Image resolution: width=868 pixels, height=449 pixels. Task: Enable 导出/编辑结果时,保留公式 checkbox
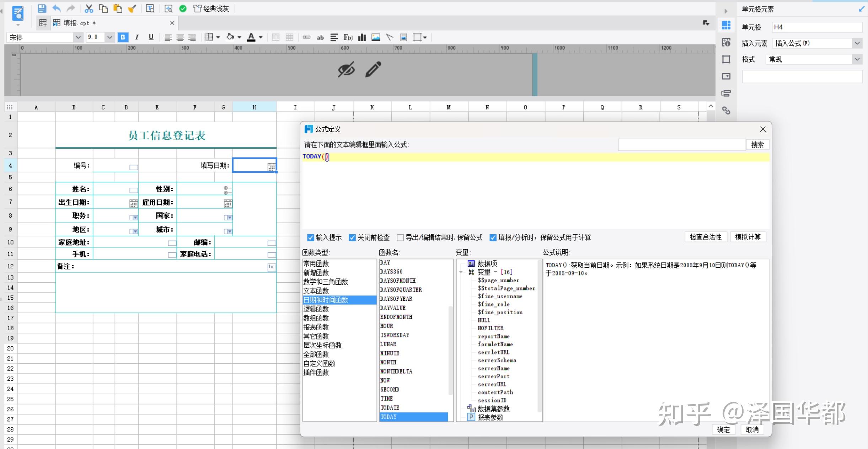400,237
